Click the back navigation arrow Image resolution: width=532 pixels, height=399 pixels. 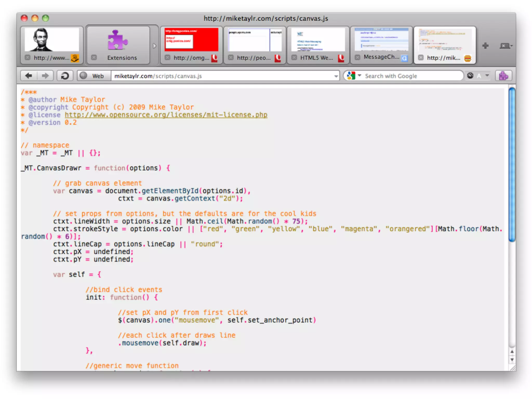pyautogui.click(x=29, y=76)
